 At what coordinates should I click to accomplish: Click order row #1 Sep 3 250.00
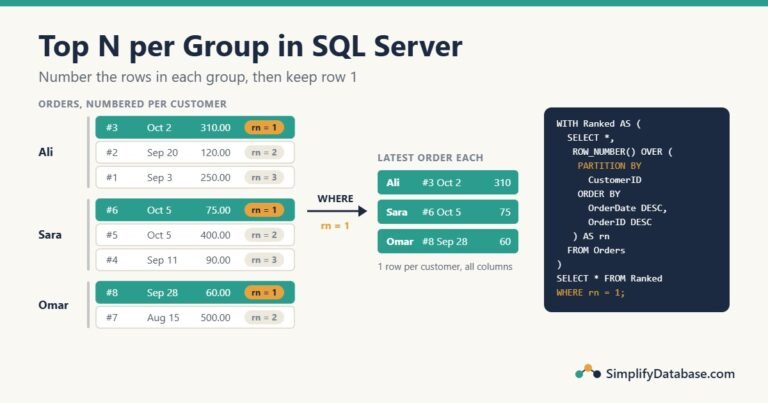(195, 177)
